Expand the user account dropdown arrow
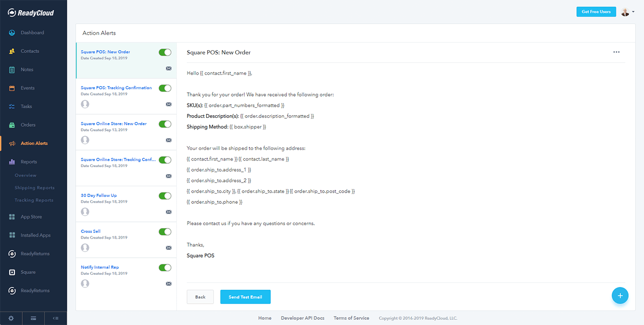Image resolution: width=644 pixels, height=325 pixels. click(633, 12)
